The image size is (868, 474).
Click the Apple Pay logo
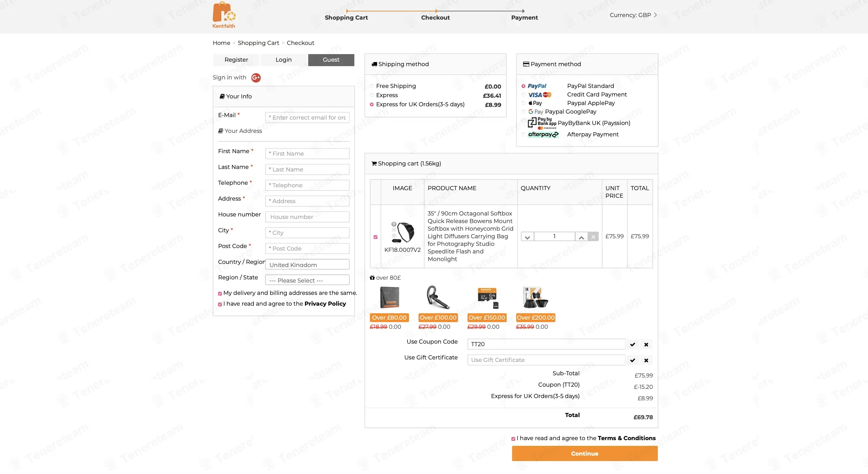click(535, 103)
